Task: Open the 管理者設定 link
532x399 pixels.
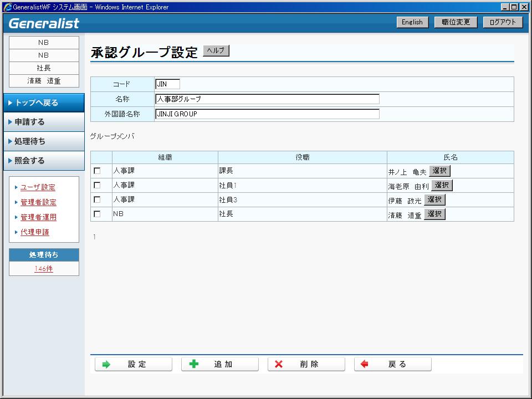Action: pyautogui.click(x=38, y=202)
